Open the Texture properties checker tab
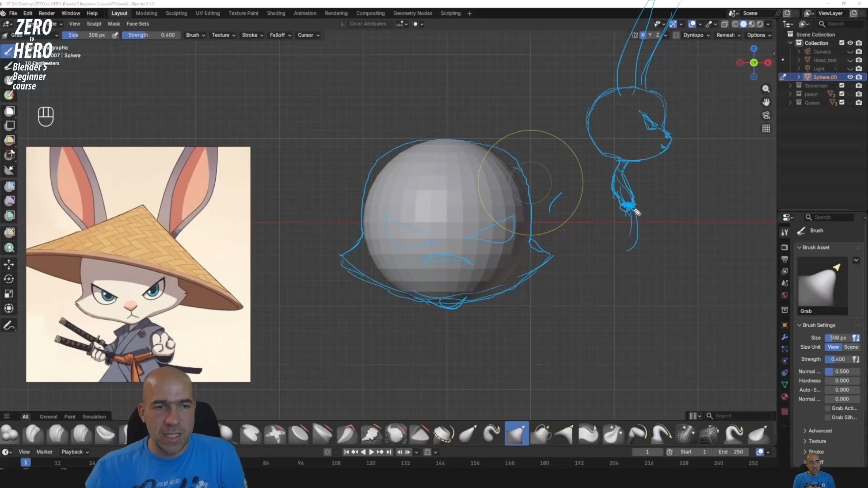This screenshot has width=868, height=488. click(785, 411)
